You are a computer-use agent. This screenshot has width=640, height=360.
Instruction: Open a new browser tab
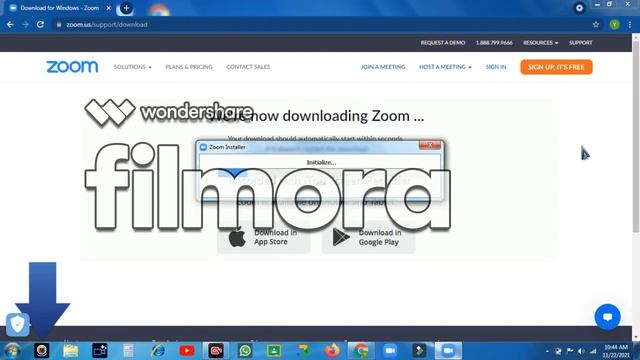(x=126, y=8)
